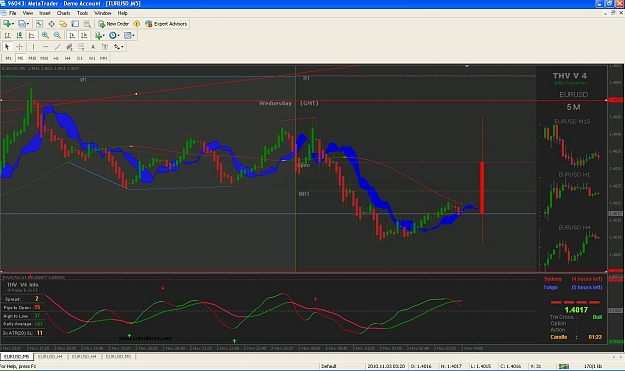
Task: Switch to bar chart display
Action: 7,35
